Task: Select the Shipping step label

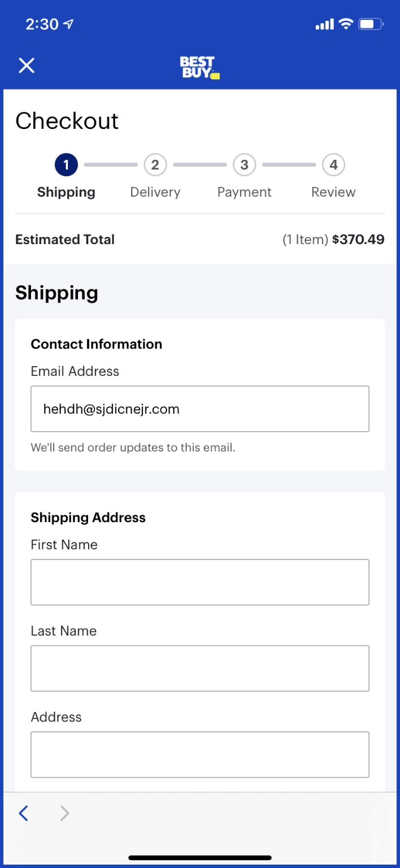Action: 66,192
